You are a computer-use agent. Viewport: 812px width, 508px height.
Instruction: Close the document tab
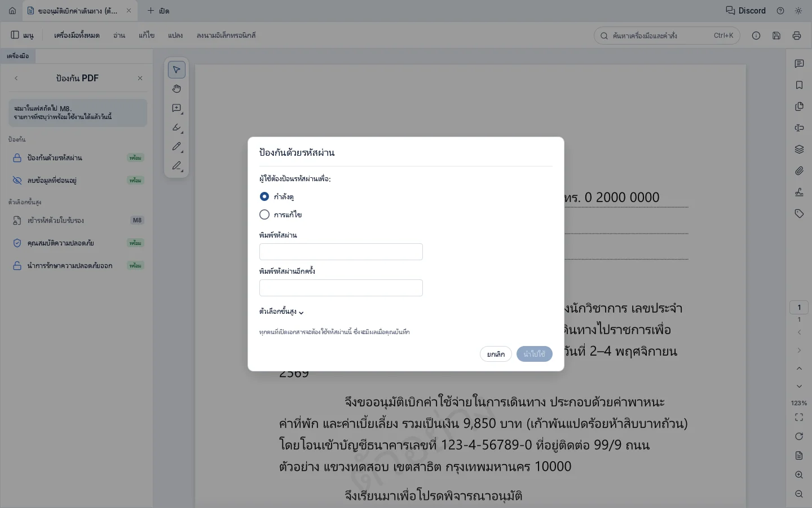click(129, 11)
